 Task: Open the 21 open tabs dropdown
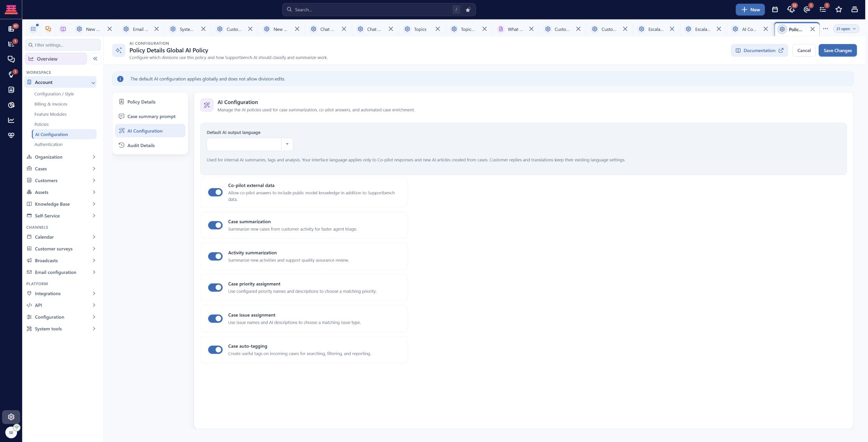click(x=846, y=29)
